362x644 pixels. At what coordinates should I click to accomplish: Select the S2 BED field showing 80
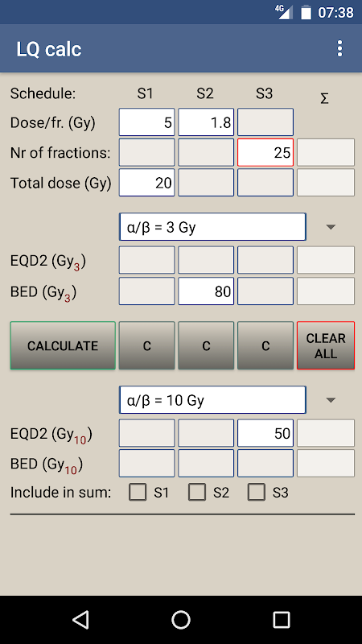[x=206, y=291]
